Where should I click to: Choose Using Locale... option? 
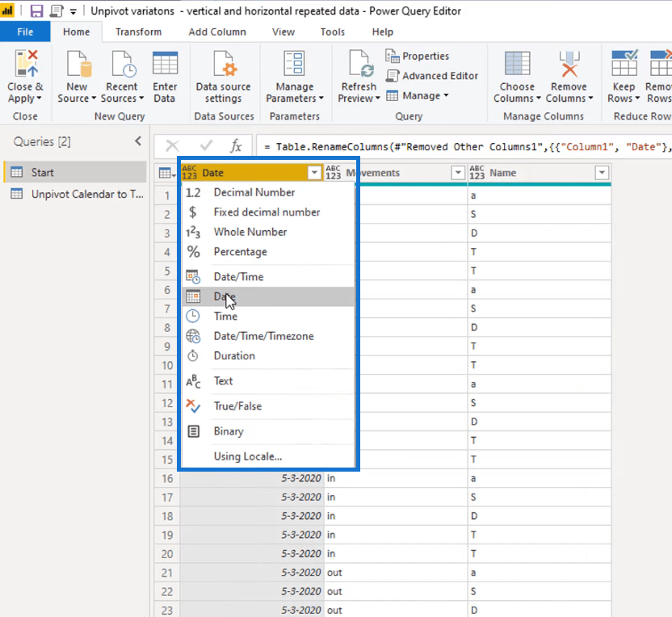pyautogui.click(x=268, y=456)
